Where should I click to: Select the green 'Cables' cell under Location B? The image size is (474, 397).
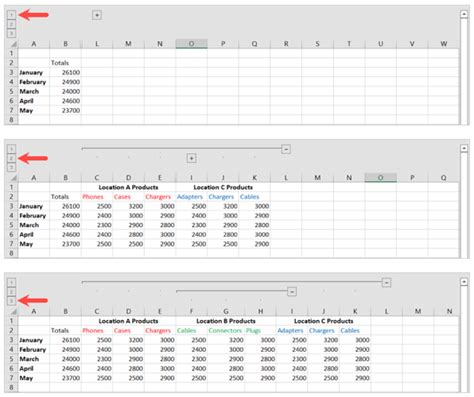click(x=191, y=331)
